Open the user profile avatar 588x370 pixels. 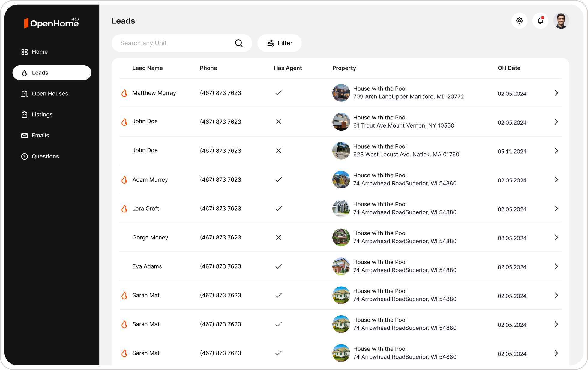pyautogui.click(x=561, y=21)
